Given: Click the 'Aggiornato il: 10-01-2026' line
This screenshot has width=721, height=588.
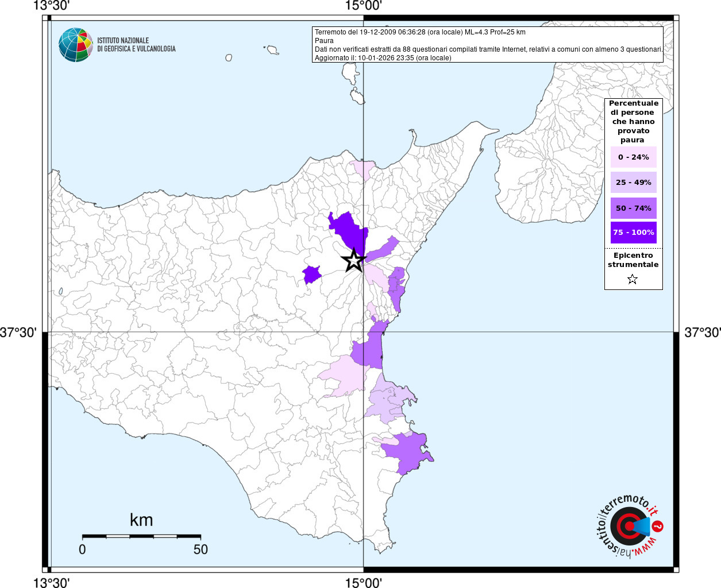Looking at the screenshot, I should click(x=383, y=58).
